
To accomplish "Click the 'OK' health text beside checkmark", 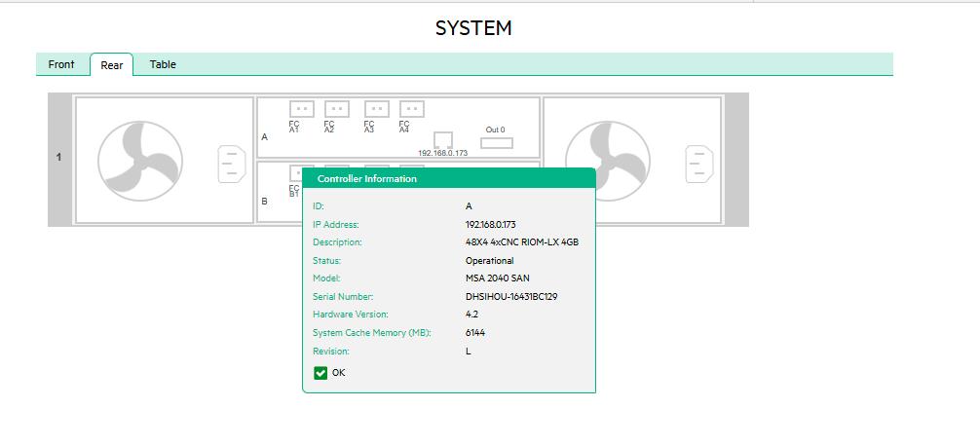I will [x=338, y=373].
